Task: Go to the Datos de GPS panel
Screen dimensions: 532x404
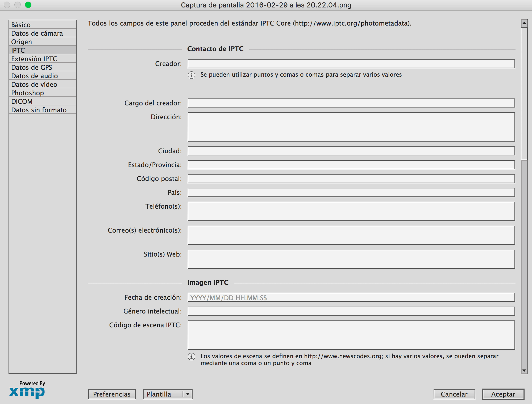Action: 43,67
